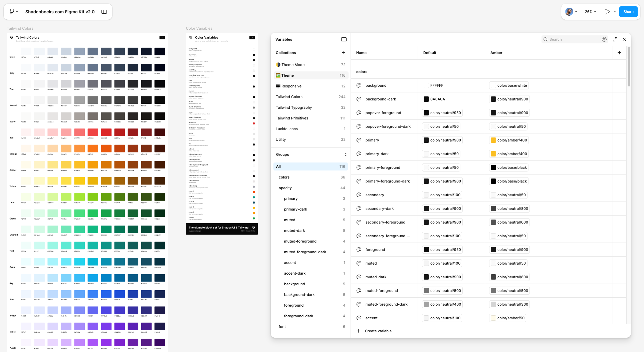Open the 26% zoom dropdown

(x=590, y=12)
